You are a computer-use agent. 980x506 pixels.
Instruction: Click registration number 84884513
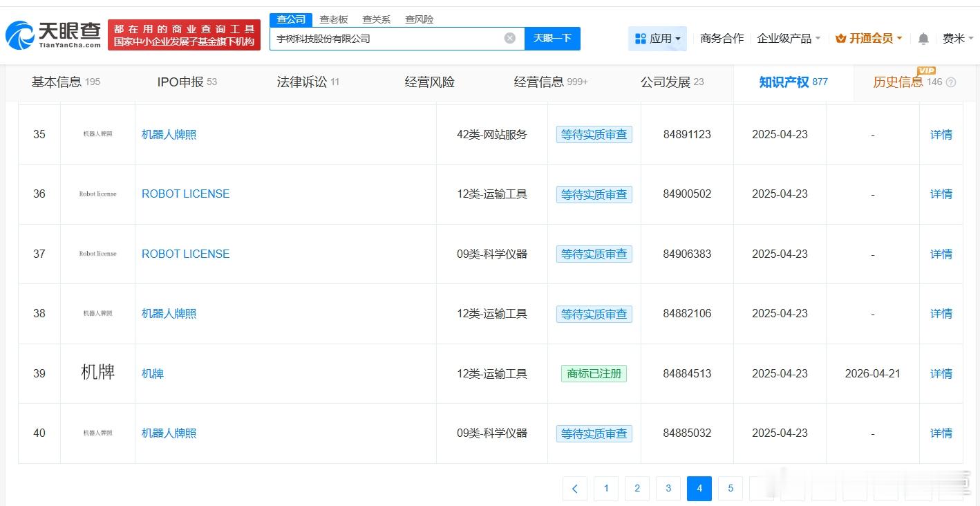pos(687,374)
